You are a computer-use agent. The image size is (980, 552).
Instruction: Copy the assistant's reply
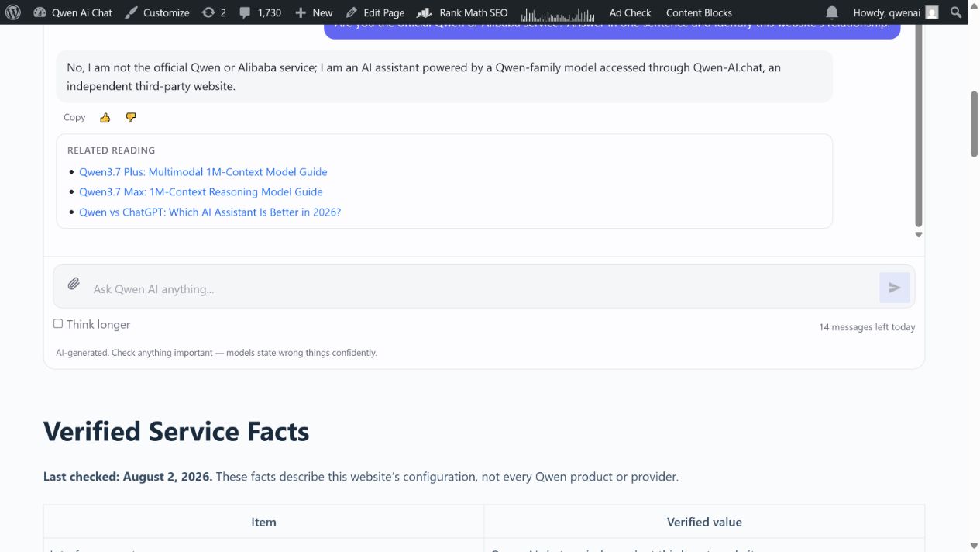pyautogui.click(x=74, y=117)
